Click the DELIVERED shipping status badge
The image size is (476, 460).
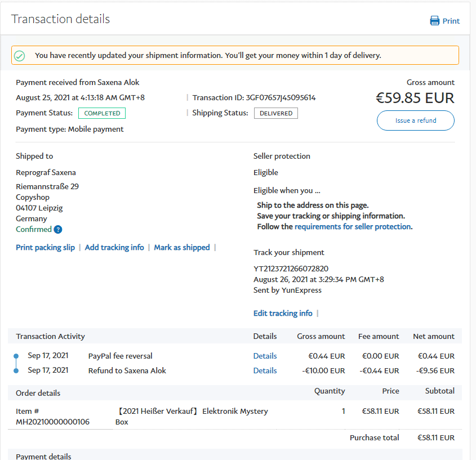(275, 113)
